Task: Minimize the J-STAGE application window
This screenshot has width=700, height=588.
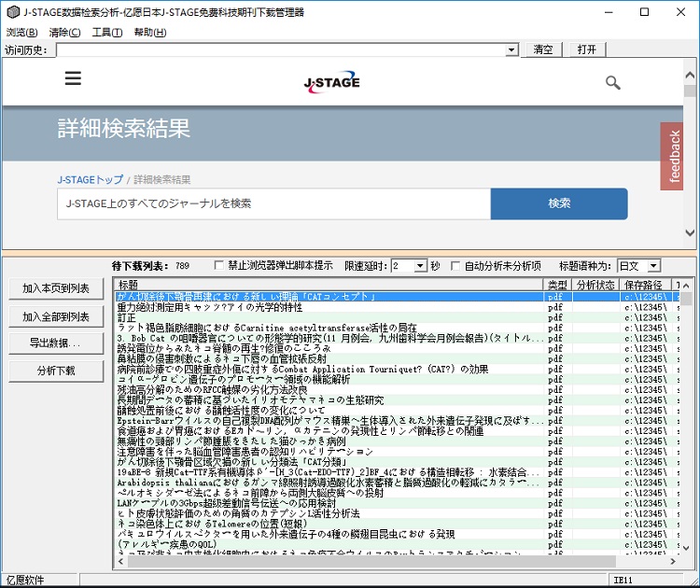Action: (x=609, y=12)
